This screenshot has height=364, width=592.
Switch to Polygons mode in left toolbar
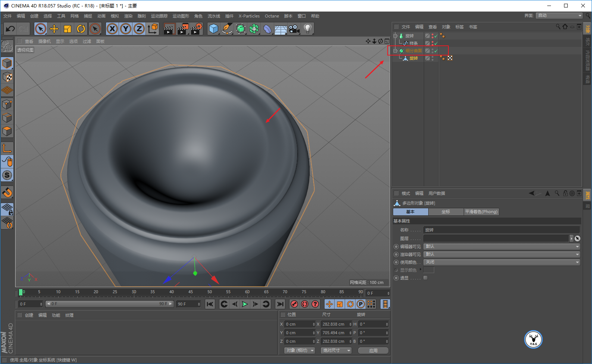7,131
